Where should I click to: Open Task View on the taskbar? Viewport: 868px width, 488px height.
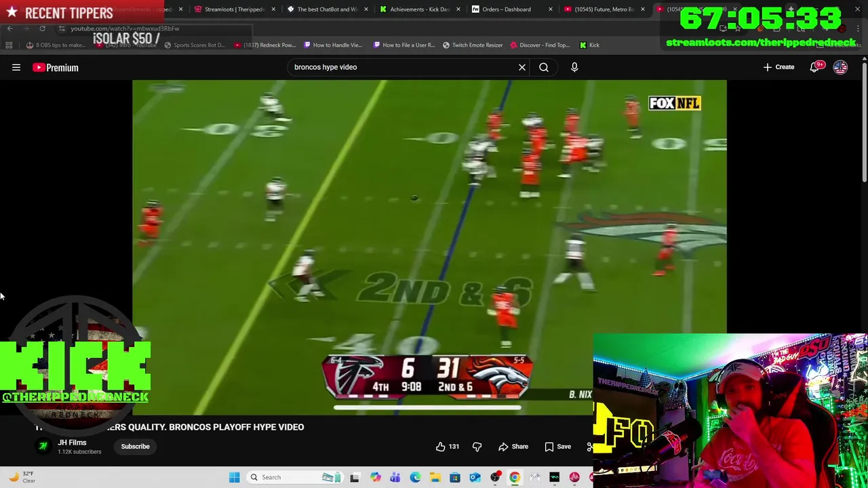pos(354,477)
